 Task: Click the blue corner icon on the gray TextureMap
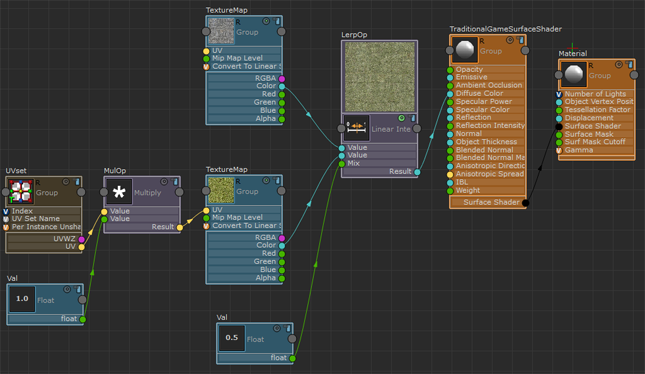[277, 21]
